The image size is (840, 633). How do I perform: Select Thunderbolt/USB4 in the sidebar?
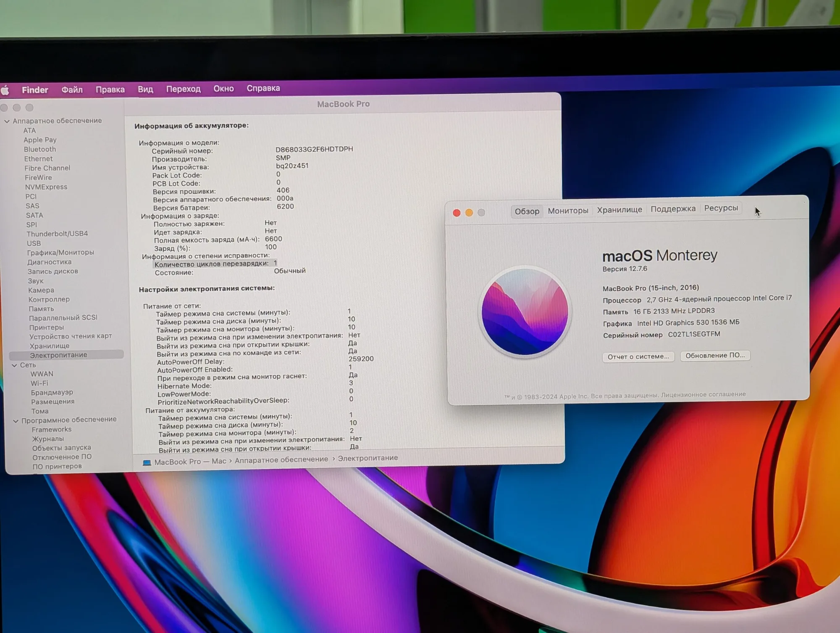click(57, 234)
